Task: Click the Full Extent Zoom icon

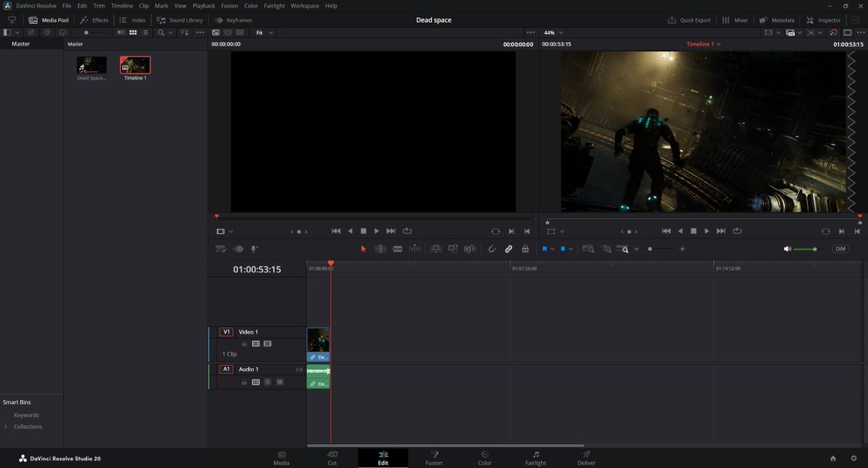Action: click(x=588, y=249)
